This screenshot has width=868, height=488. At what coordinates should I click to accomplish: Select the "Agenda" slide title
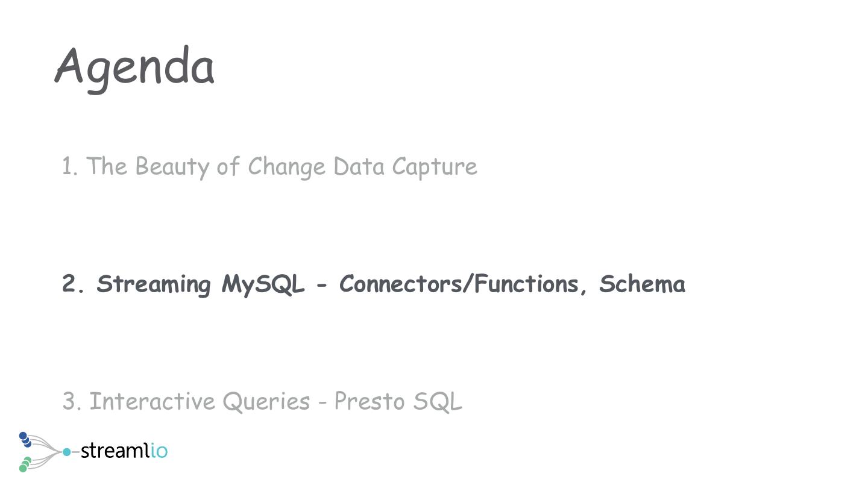[134, 67]
